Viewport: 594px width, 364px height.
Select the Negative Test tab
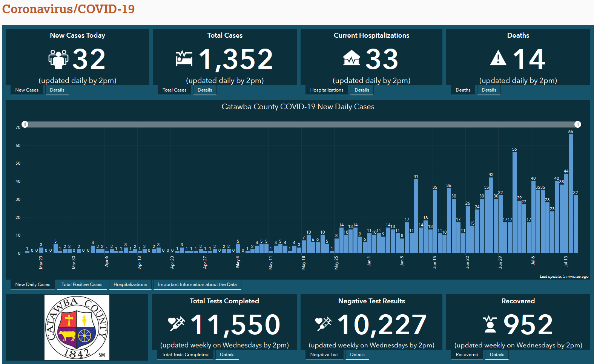(x=324, y=355)
